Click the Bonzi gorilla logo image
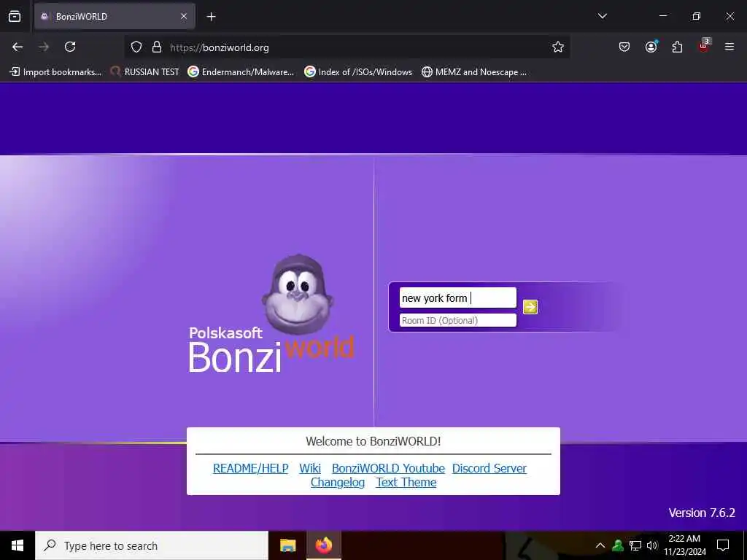 [298, 295]
